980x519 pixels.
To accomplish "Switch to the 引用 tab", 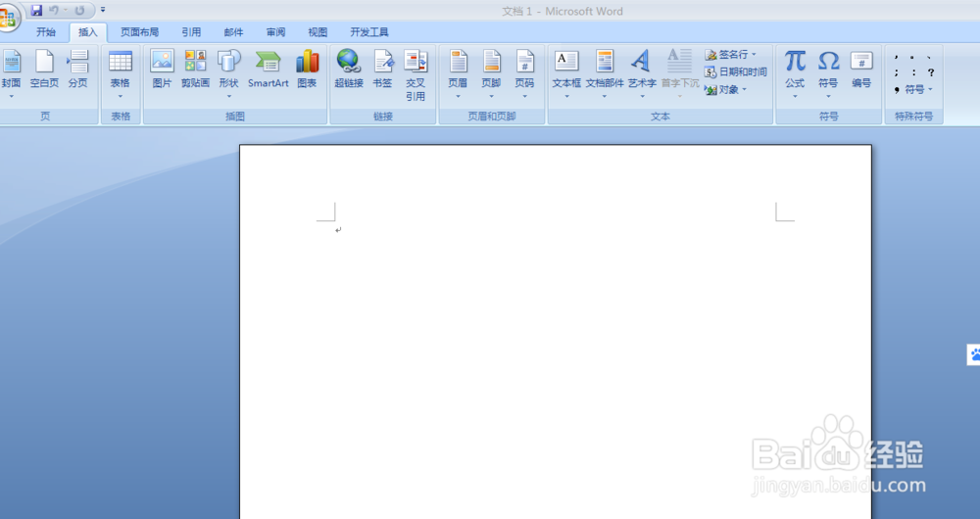I will tap(191, 32).
